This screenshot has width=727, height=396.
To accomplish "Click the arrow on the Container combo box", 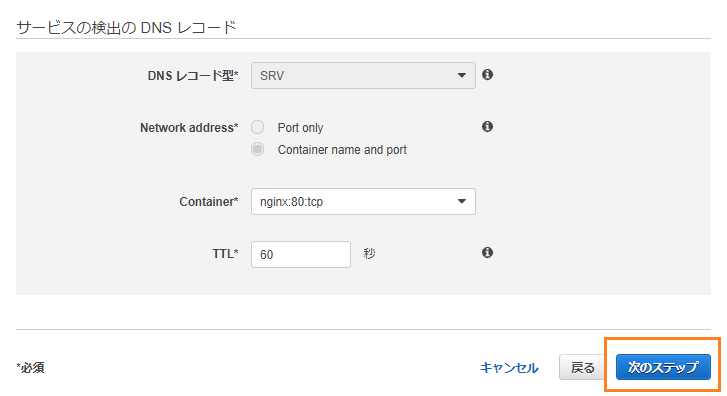I will coord(461,201).
